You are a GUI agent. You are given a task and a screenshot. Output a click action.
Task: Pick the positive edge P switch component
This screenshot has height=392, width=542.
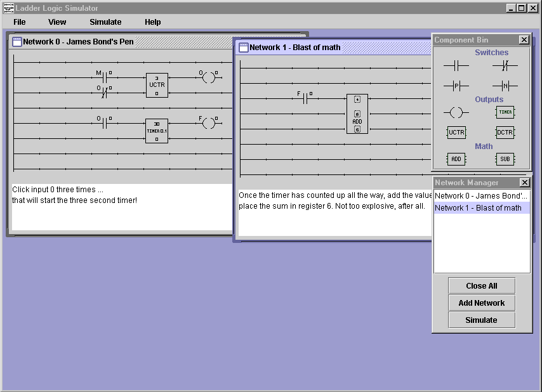coord(456,86)
